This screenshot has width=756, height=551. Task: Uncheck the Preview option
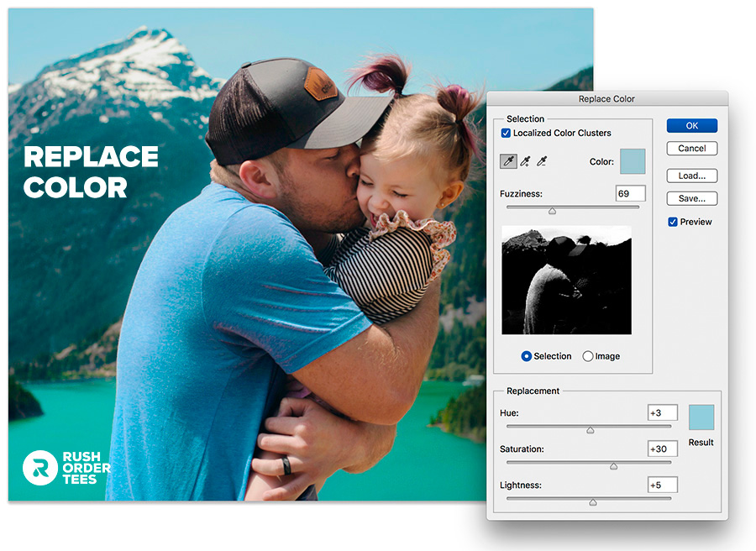(672, 221)
